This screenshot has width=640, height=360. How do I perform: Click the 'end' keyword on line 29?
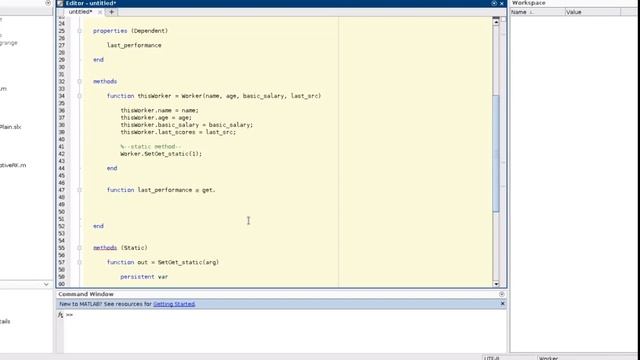tap(98, 60)
